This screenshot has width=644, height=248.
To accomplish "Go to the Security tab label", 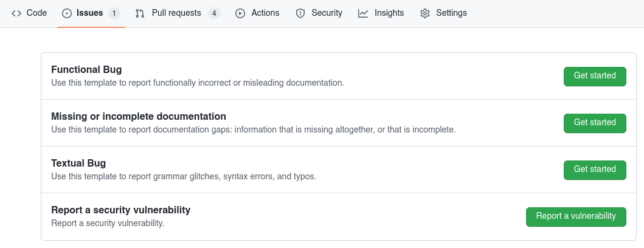I will point(327,13).
